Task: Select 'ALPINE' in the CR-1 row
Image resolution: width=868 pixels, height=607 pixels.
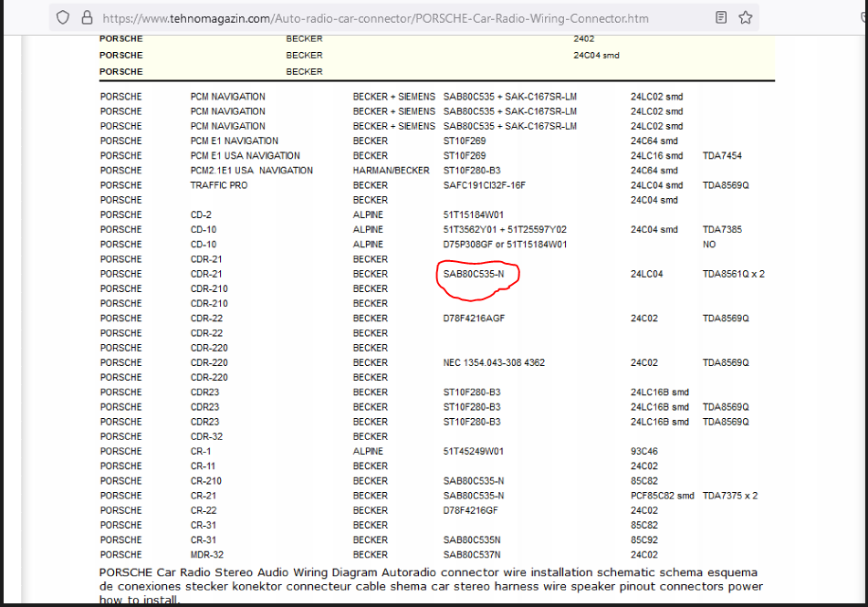Action: coord(368,452)
